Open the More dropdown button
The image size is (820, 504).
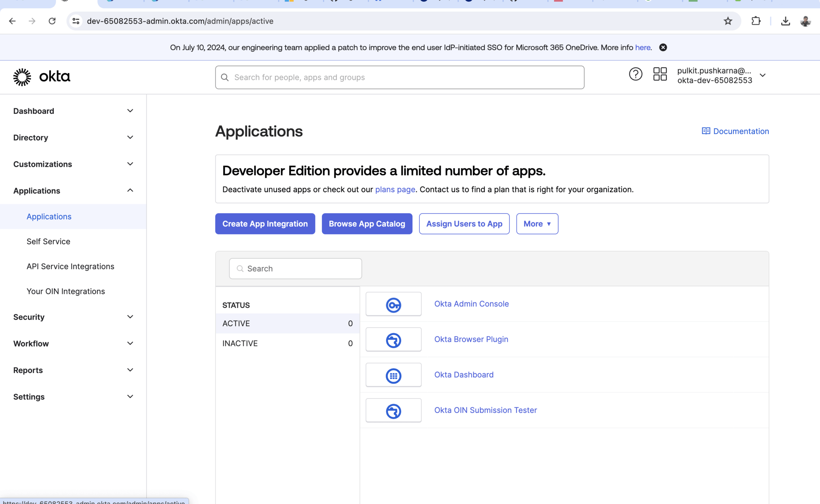point(537,224)
